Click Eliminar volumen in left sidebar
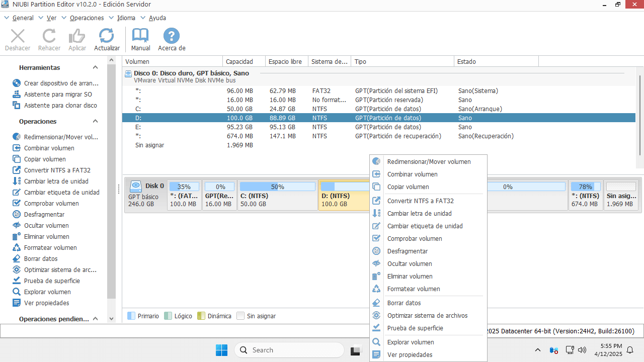 coord(46,237)
